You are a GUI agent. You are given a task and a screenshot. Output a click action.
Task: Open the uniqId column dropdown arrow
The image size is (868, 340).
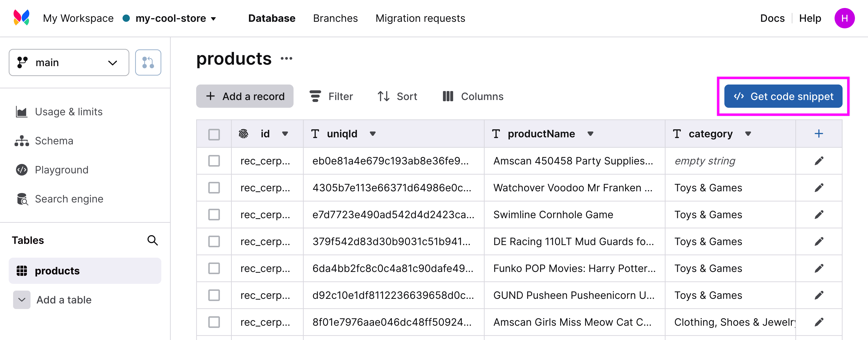[373, 134]
